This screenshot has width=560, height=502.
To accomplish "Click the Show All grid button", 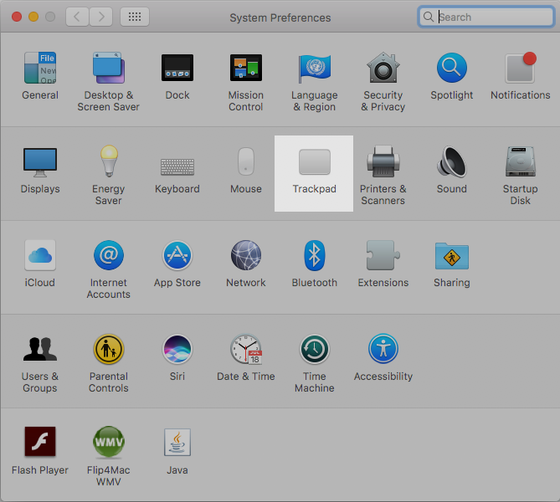I will click(x=135, y=16).
